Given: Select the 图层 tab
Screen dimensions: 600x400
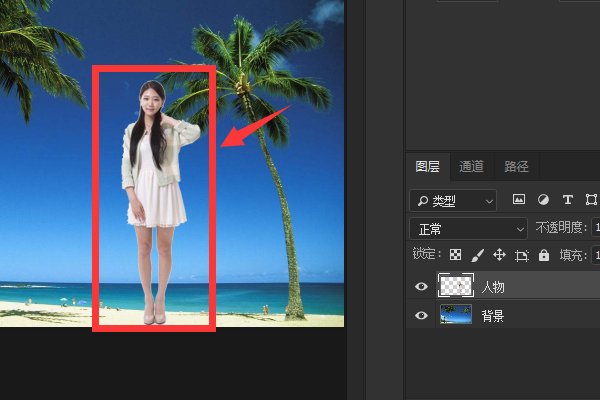Looking at the screenshot, I should (x=427, y=166).
